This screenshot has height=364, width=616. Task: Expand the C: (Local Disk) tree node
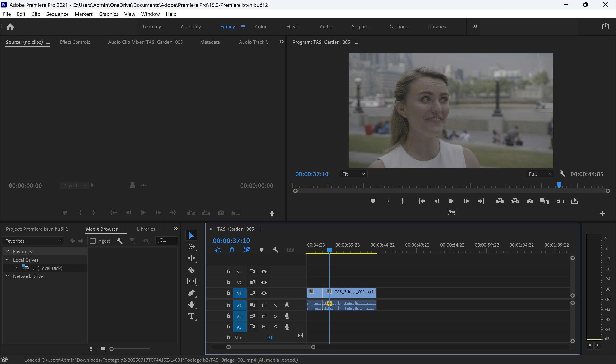tap(16, 268)
